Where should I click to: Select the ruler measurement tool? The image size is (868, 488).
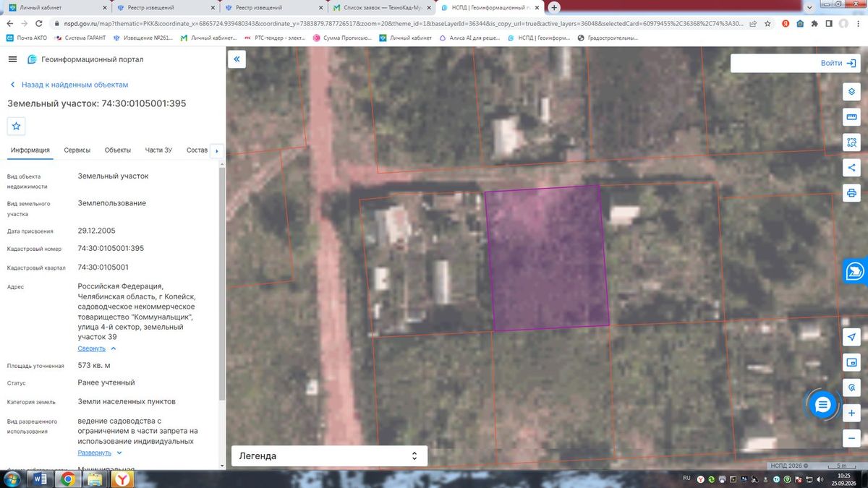point(851,117)
